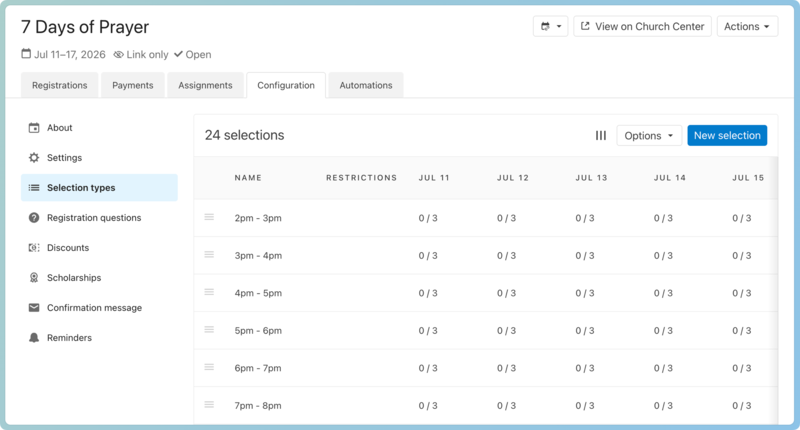Click the drag handle for 3pm - 4pm row
Image resolution: width=800 pixels, height=430 pixels.
(x=209, y=255)
